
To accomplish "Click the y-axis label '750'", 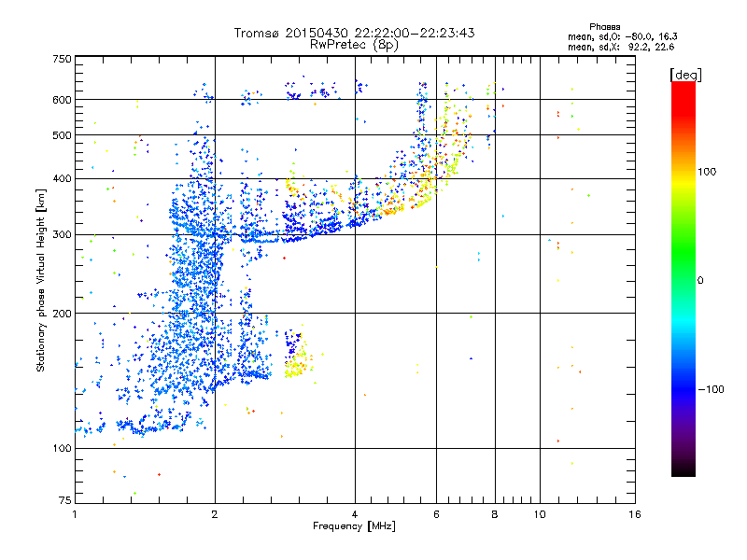I will tap(62, 59).
